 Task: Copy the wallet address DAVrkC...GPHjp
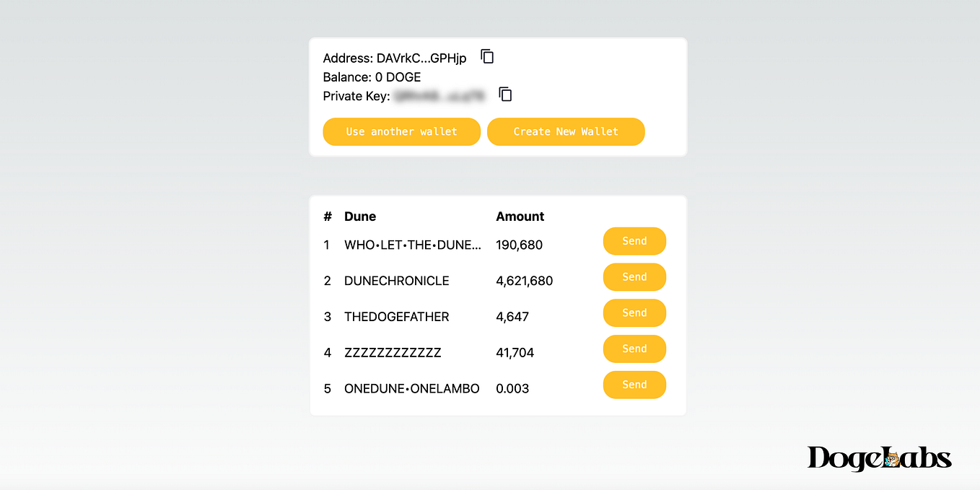click(x=487, y=56)
